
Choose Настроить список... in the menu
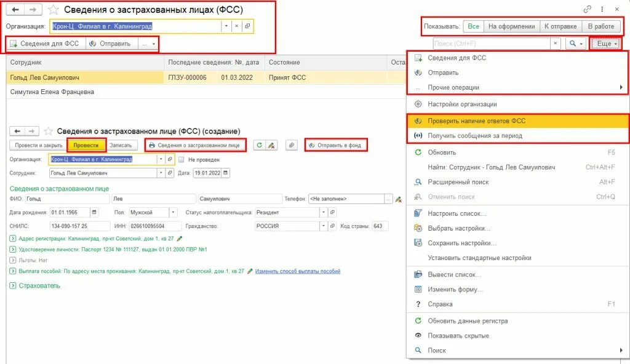[x=517, y=214]
